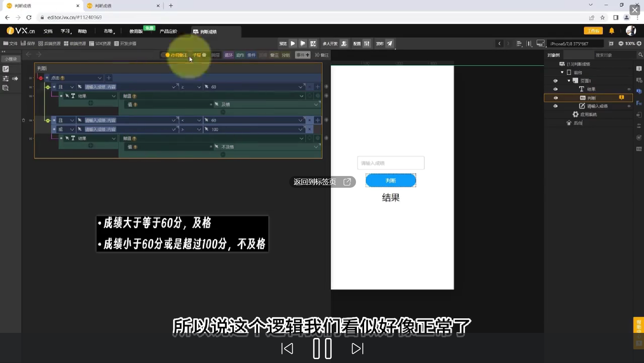644x363 pixels.
Task: Click the 请输入成绩 input on canvas
Action: (x=391, y=163)
